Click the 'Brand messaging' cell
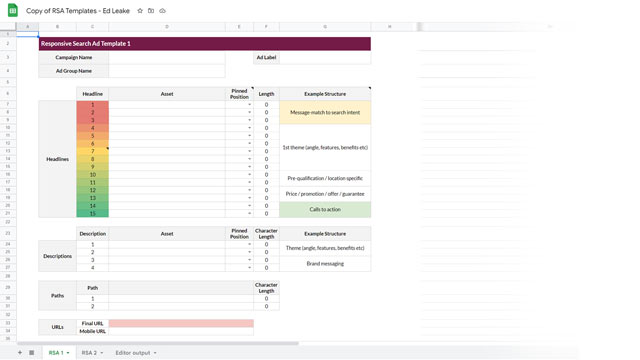The width and height of the screenshot is (640, 360). point(325,264)
